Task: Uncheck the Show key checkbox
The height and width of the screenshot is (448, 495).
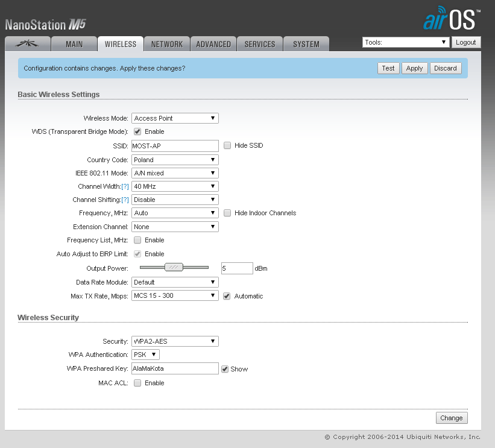Action: point(225,369)
